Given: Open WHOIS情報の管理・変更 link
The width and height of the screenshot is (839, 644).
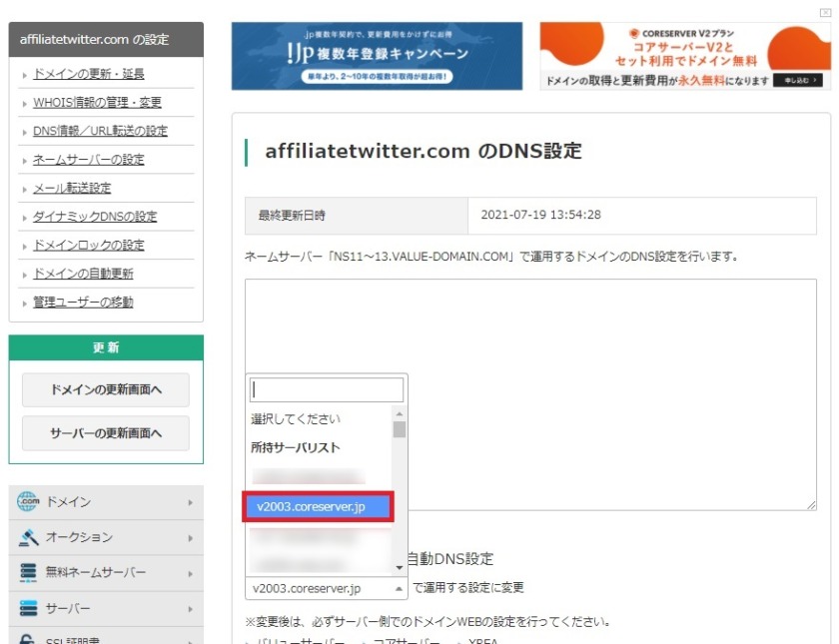Looking at the screenshot, I should [97, 102].
